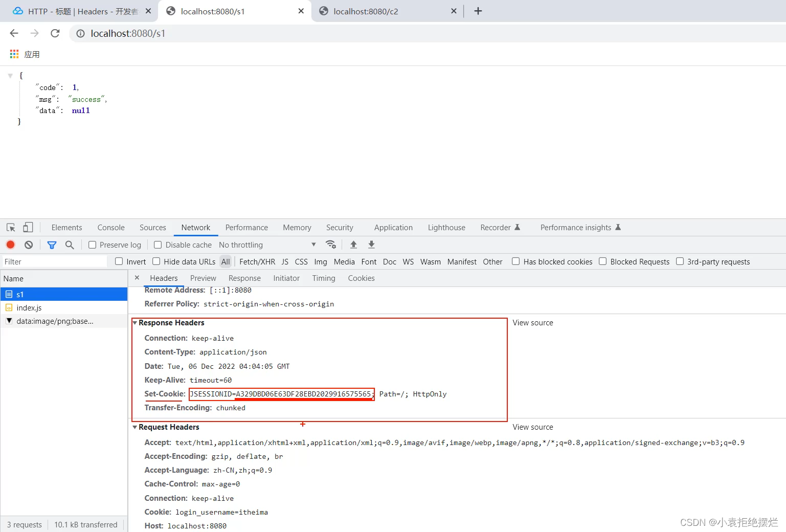Stop recording network log
The height and width of the screenshot is (532, 786).
[11, 245]
